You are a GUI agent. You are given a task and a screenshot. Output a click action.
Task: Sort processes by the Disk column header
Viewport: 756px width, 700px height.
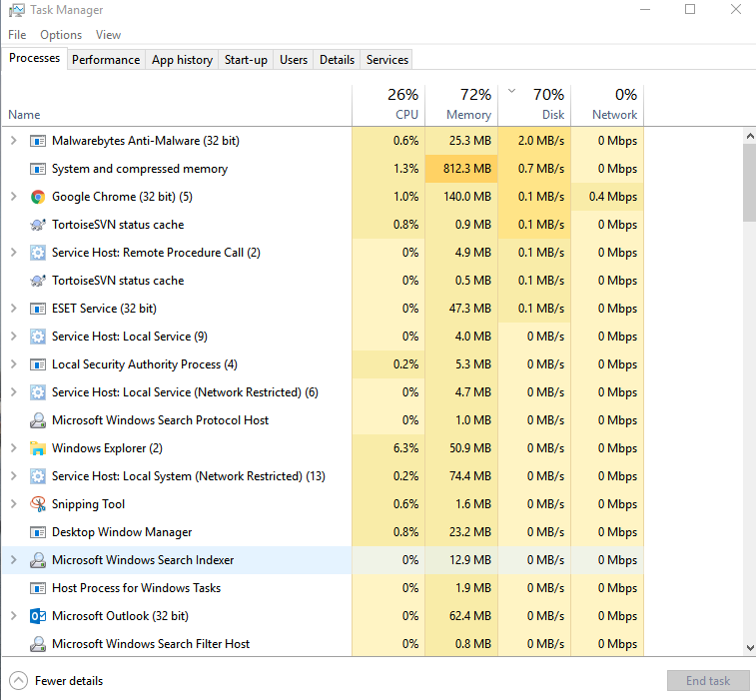click(x=534, y=105)
